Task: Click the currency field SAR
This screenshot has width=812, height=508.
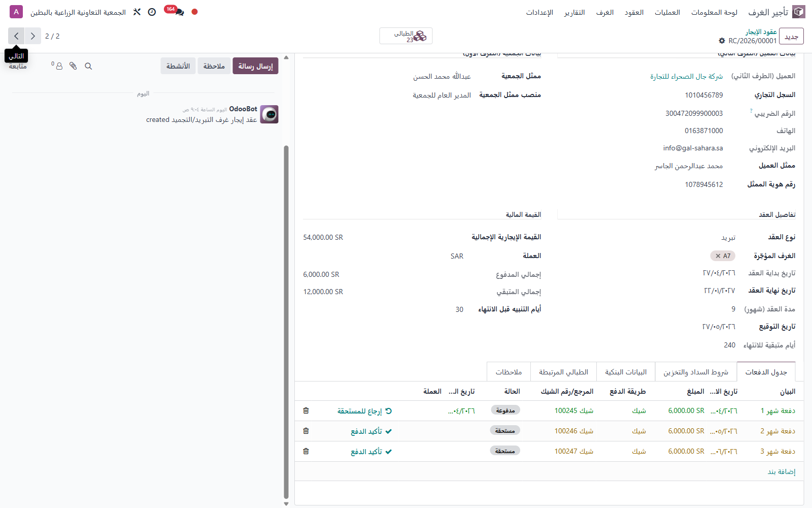Action: tap(457, 256)
